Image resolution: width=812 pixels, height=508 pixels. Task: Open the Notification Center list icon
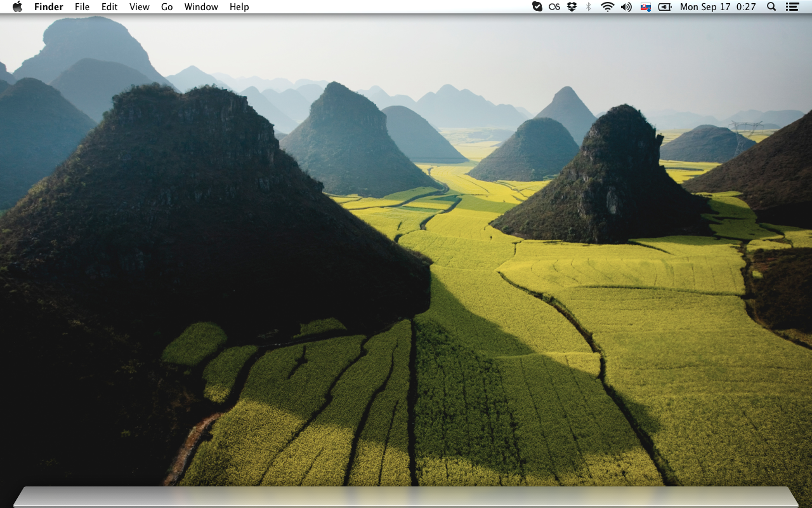(792, 7)
